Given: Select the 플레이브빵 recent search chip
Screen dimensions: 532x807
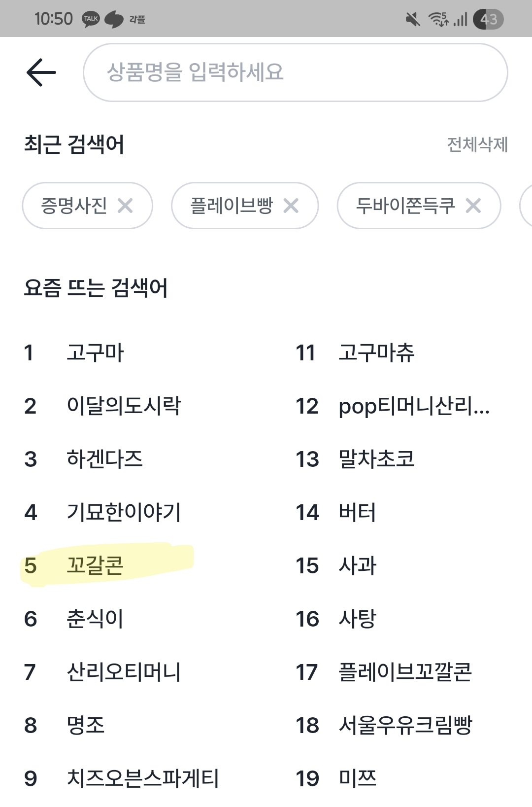Looking at the screenshot, I should pyautogui.click(x=232, y=206).
